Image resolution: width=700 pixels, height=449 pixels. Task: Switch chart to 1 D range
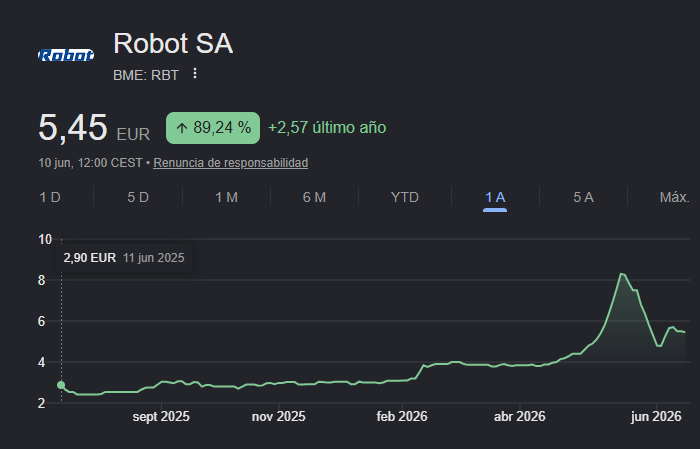click(50, 197)
